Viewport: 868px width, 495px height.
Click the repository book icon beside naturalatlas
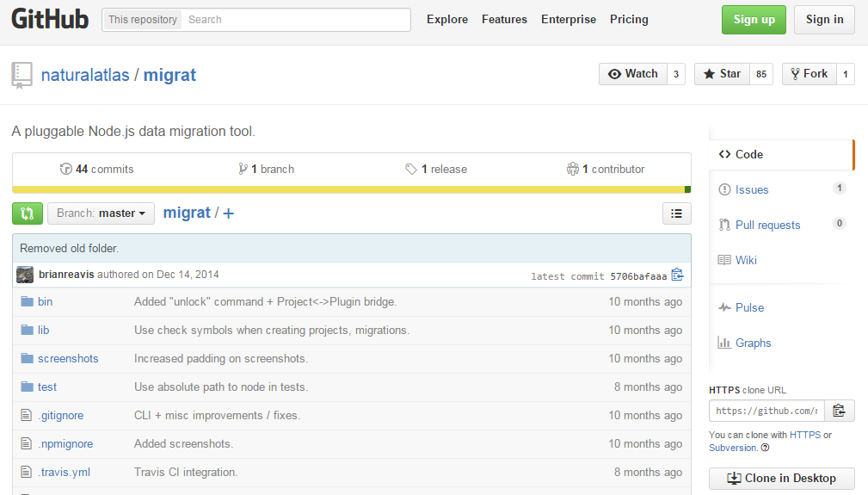[x=22, y=75]
